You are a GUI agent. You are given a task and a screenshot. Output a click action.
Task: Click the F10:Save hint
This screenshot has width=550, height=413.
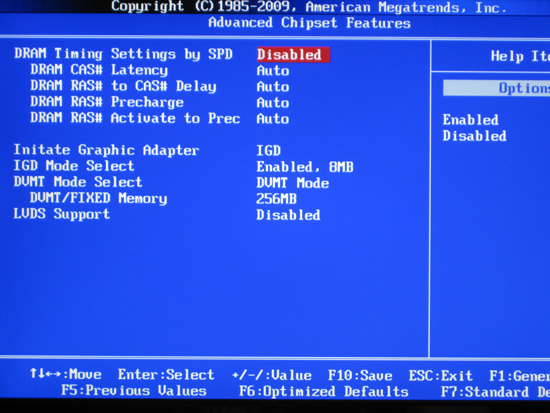(x=360, y=376)
